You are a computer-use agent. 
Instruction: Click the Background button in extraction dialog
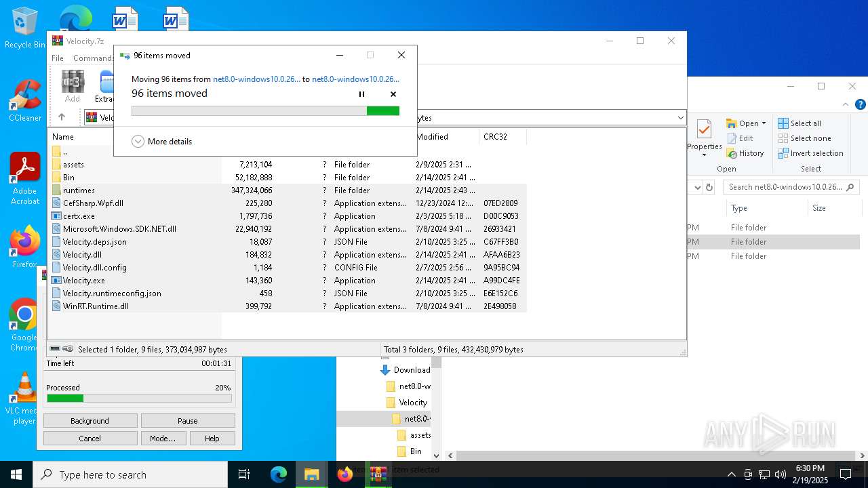pyautogui.click(x=90, y=421)
